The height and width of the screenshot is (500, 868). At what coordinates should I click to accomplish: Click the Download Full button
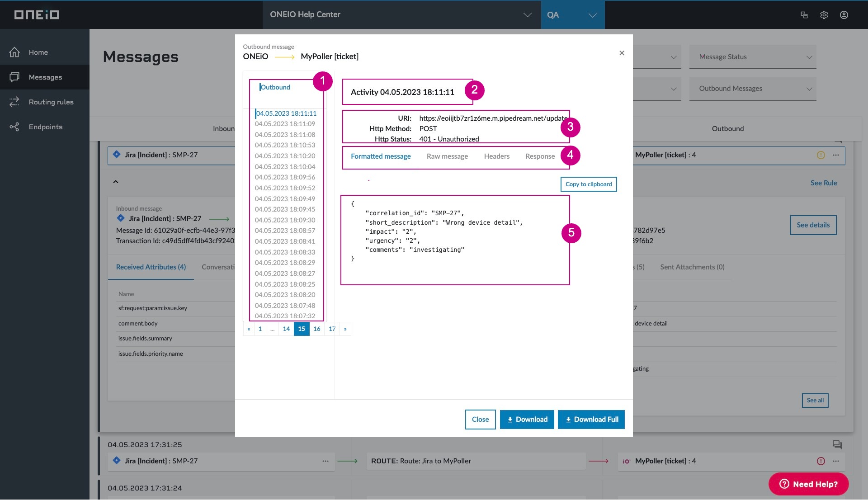pyautogui.click(x=591, y=420)
